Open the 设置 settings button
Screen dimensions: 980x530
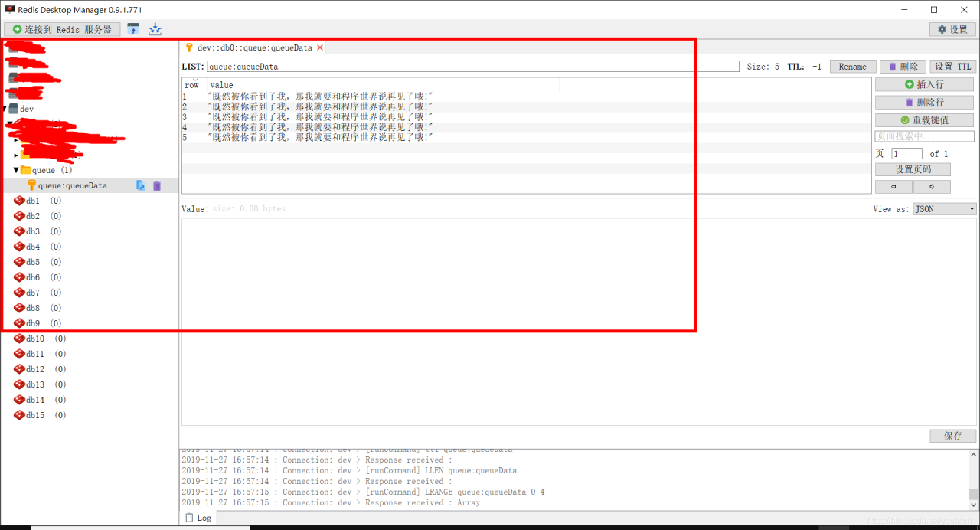[x=952, y=29]
